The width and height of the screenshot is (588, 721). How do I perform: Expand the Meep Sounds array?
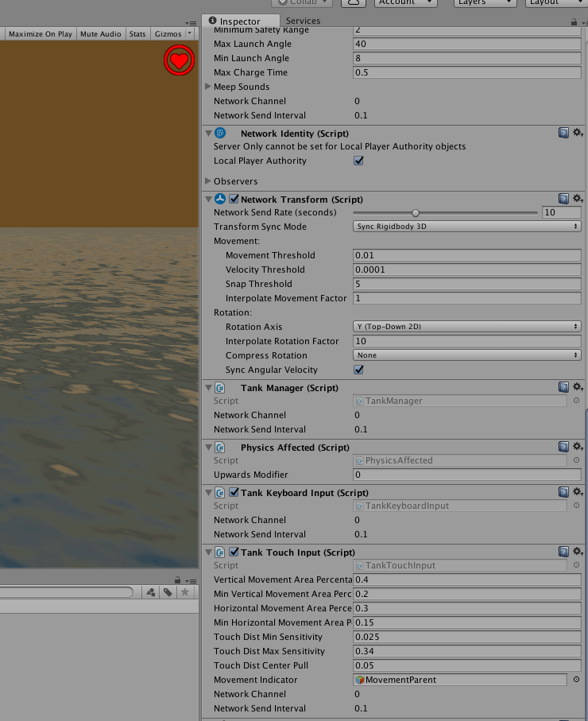click(208, 87)
